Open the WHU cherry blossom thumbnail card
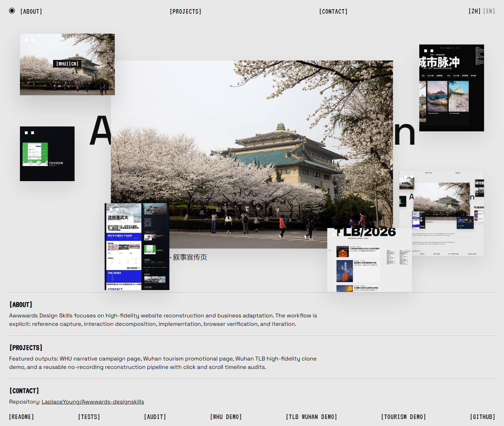The image size is (504, 426). [x=67, y=64]
